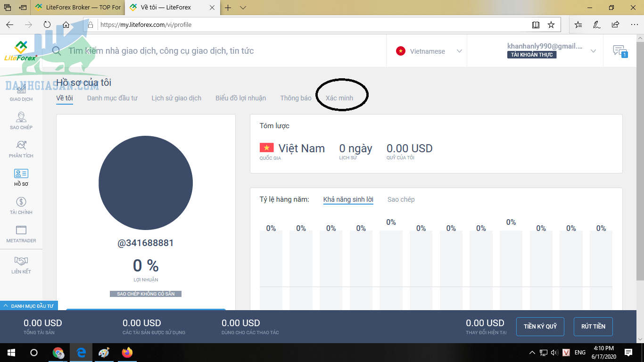This screenshot has height=362, width=644.
Task: Open the Sao Chép sidebar icon
Action: tap(21, 117)
